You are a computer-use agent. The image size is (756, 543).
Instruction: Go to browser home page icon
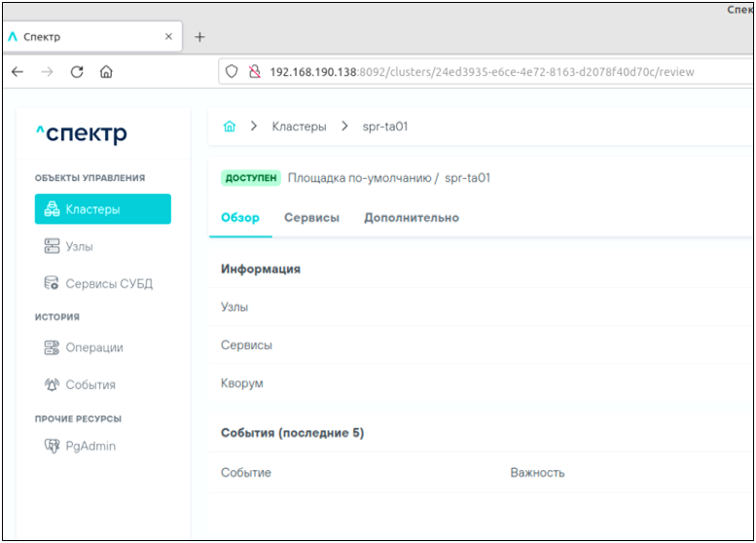point(106,72)
